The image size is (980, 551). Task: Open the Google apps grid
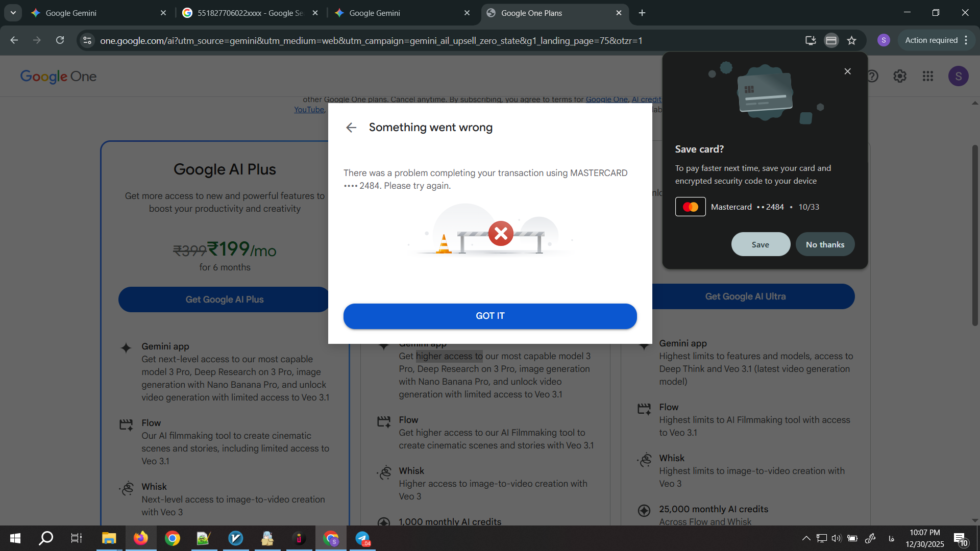[927, 76]
